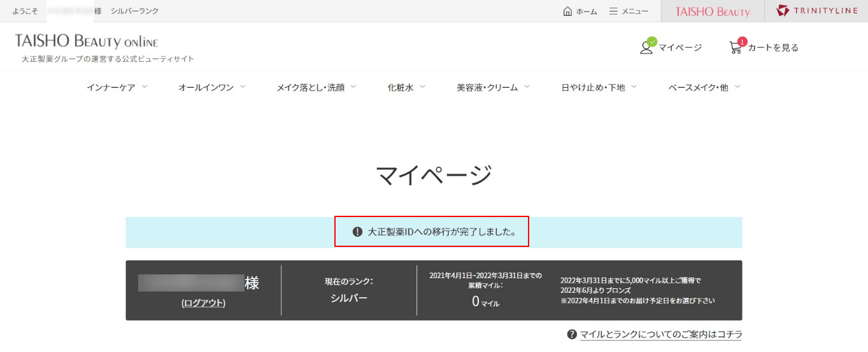868x352 pixels.
Task: Open カートを見る link
Action: tap(773, 47)
